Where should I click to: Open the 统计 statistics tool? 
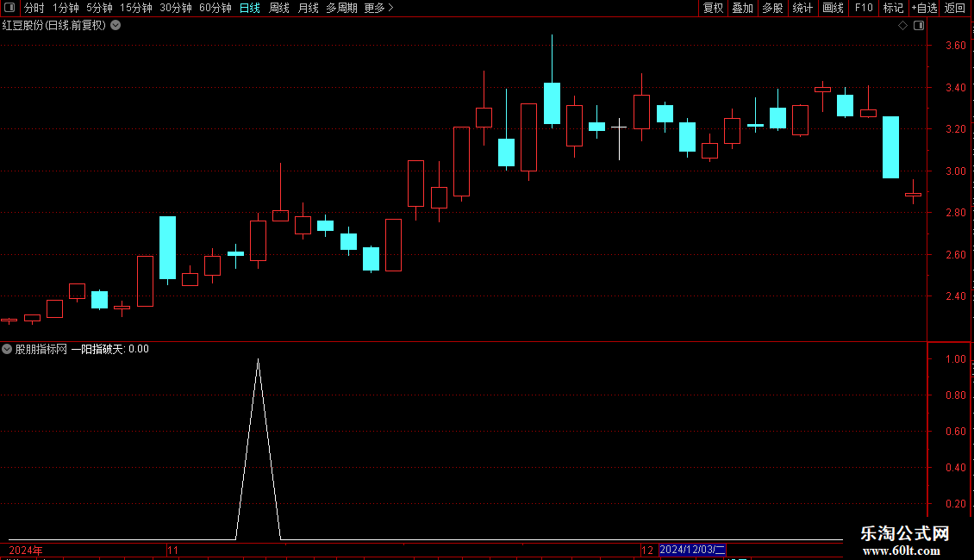[802, 8]
